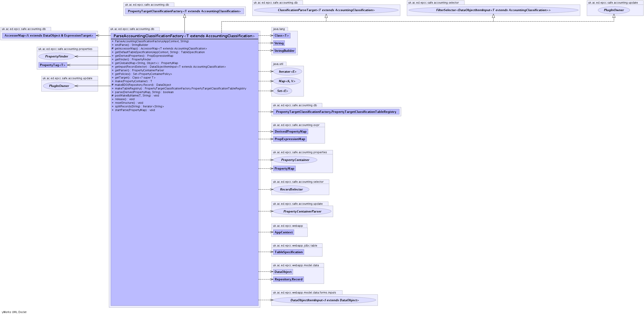Click the PropertyFinder interface node
The height and width of the screenshot is (316, 644).
click(57, 56)
